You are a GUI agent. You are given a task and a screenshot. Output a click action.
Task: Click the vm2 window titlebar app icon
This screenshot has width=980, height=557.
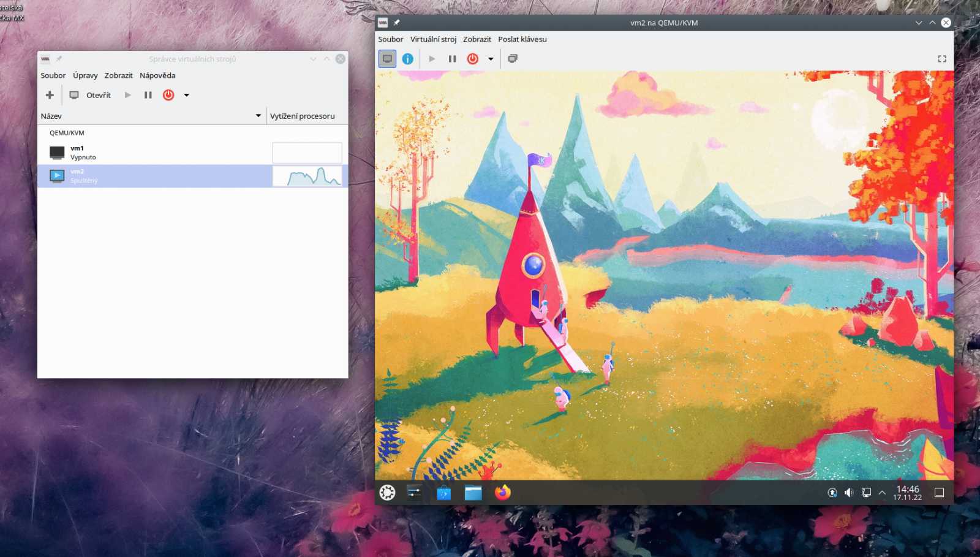tap(383, 23)
